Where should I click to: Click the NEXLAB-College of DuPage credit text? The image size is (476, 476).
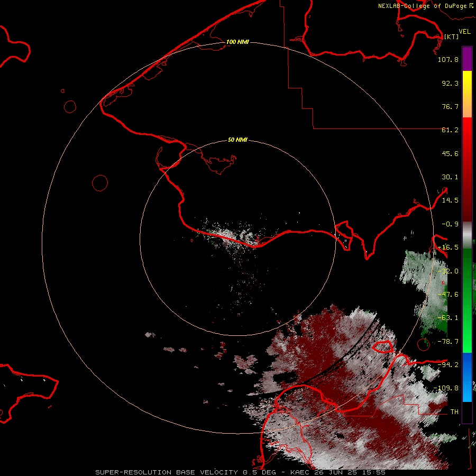click(425, 6)
